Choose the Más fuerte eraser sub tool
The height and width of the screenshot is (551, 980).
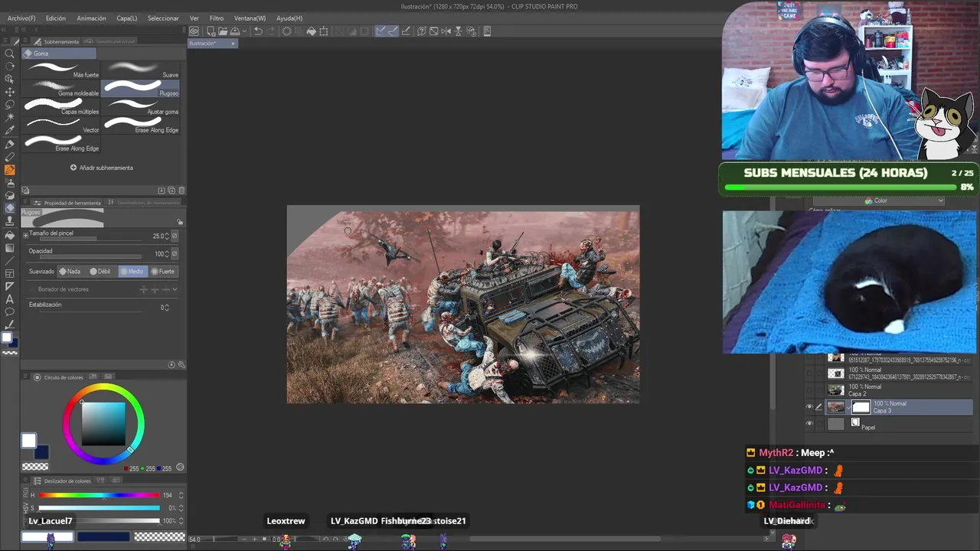(61, 70)
